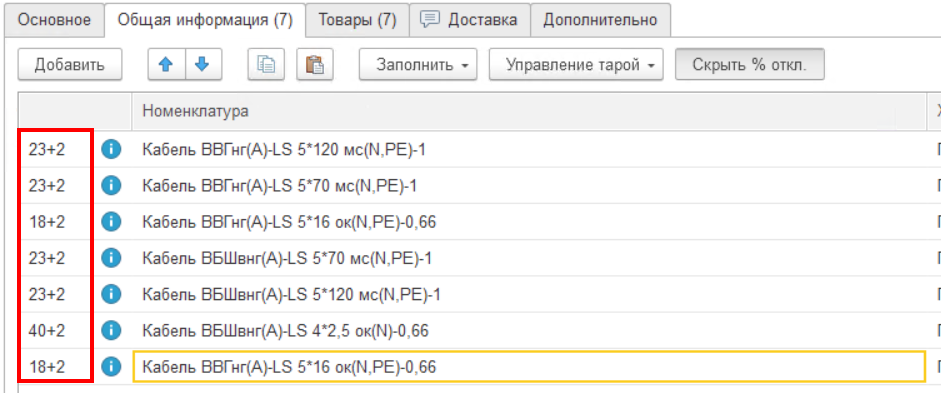Open info icon for ВБШвнг(А)-LS 5*120 row
Image resolution: width=941 pixels, height=393 pixels.
click(x=111, y=294)
